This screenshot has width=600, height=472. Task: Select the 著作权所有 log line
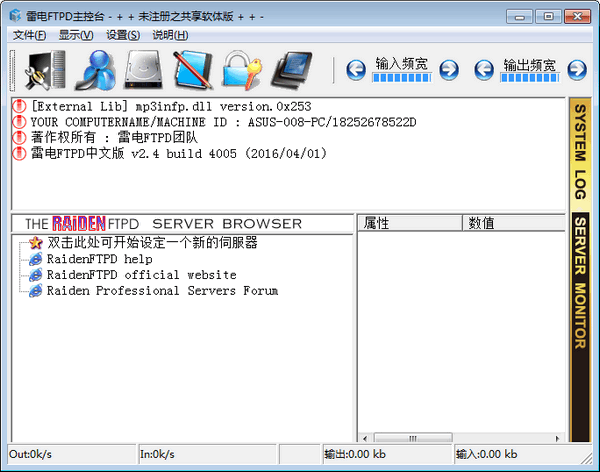(x=114, y=137)
